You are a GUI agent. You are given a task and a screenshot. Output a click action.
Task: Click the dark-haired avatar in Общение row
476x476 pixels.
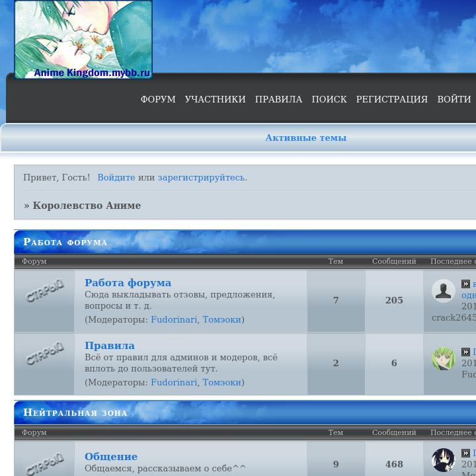(x=444, y=460)
